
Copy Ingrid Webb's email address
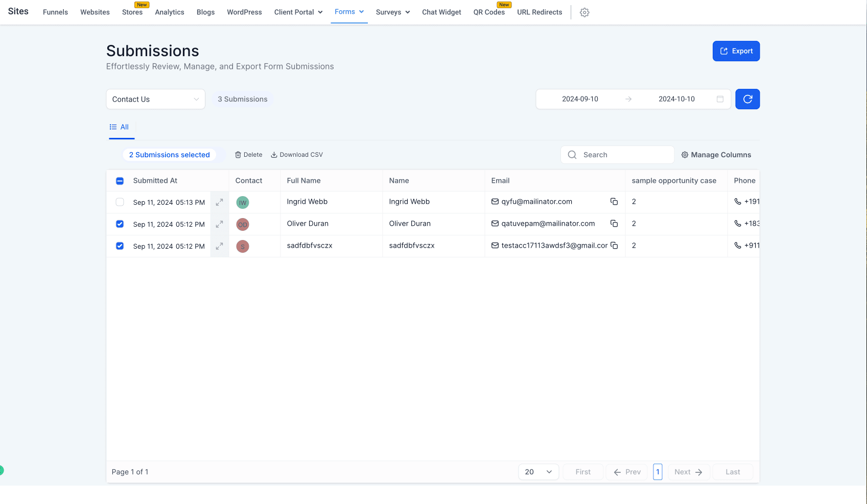[614, 202]
